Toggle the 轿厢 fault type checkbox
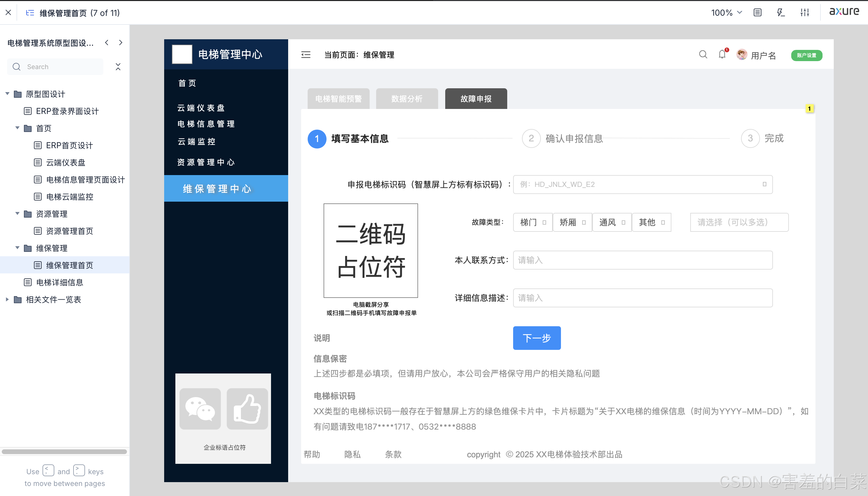 pyautogui.click(x=584, y=222)
